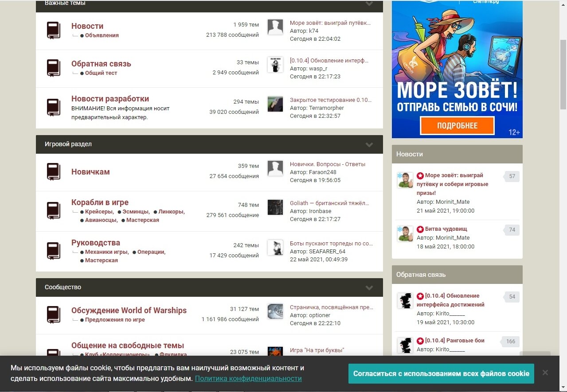Viewport: 567px width, 392px height.
Task: Go to the Эсминцы subforum
Action: click(x=136, y=212)
